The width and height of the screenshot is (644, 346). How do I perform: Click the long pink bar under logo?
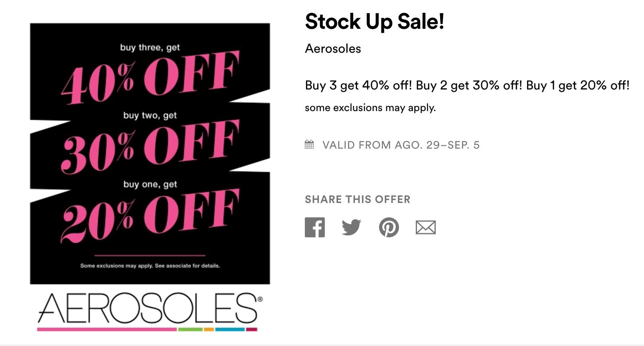107,330
